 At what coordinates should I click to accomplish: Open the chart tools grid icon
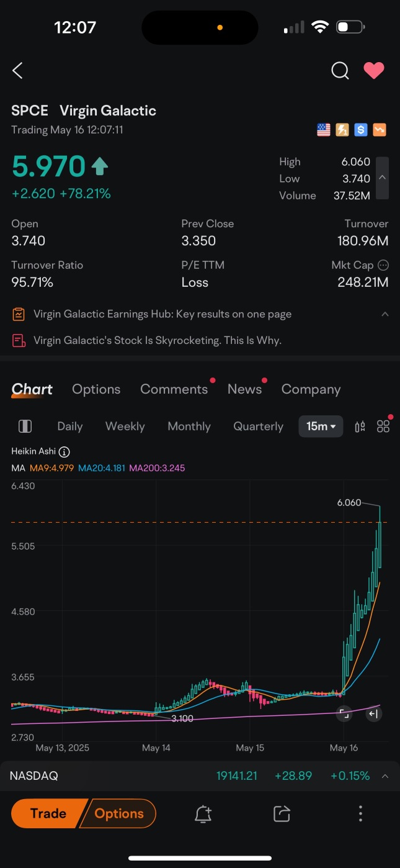383,427
